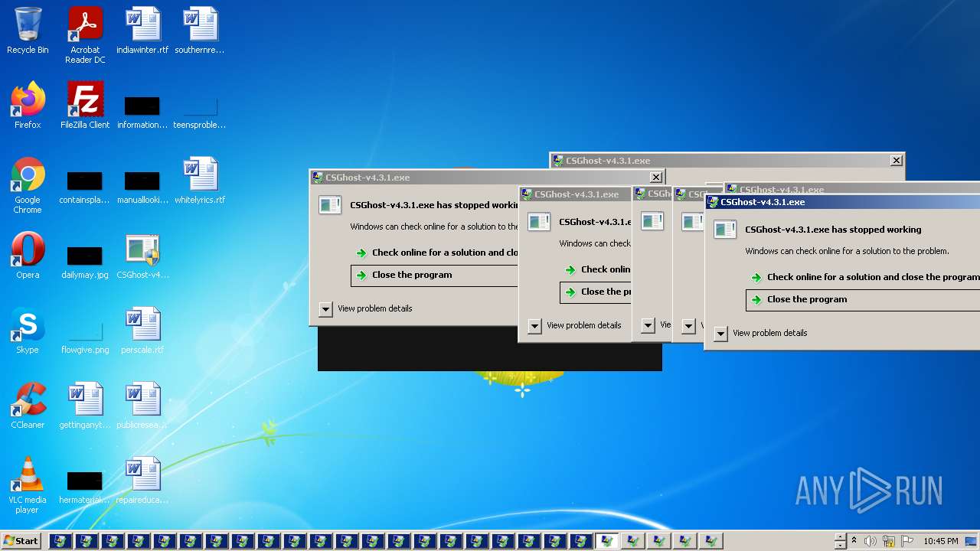Close the topmost background CSGhost window with X
980x551 pixels.
[897, 160]
